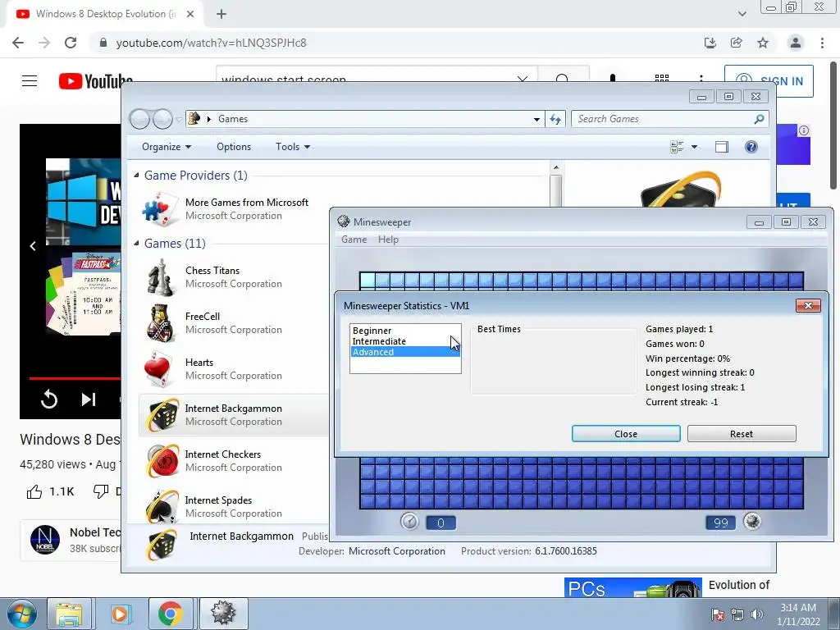Image resolution: width=840 pixels, height=630 pixels.
Task: Reload the YouTube page in Chrome
Action: point(71,43)
